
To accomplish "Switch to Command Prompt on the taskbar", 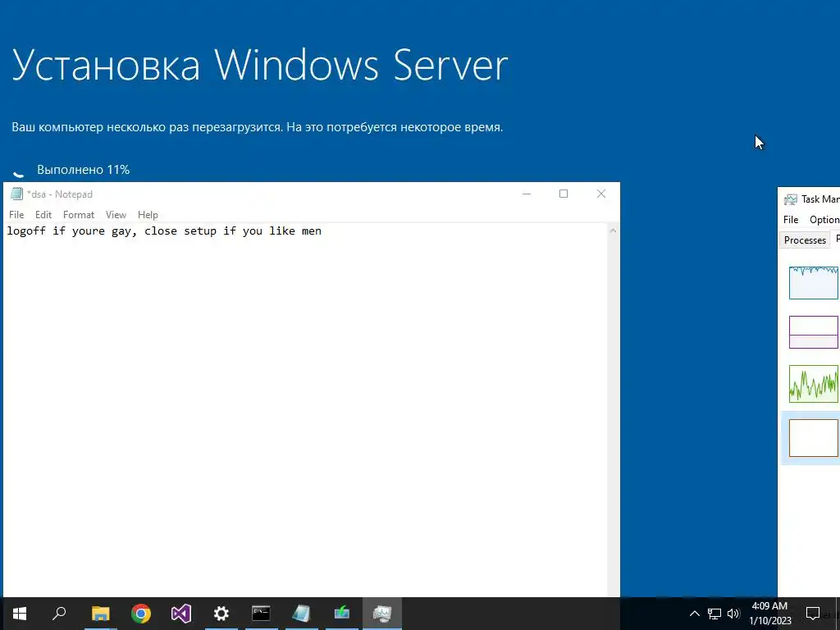I will (261, 614).
